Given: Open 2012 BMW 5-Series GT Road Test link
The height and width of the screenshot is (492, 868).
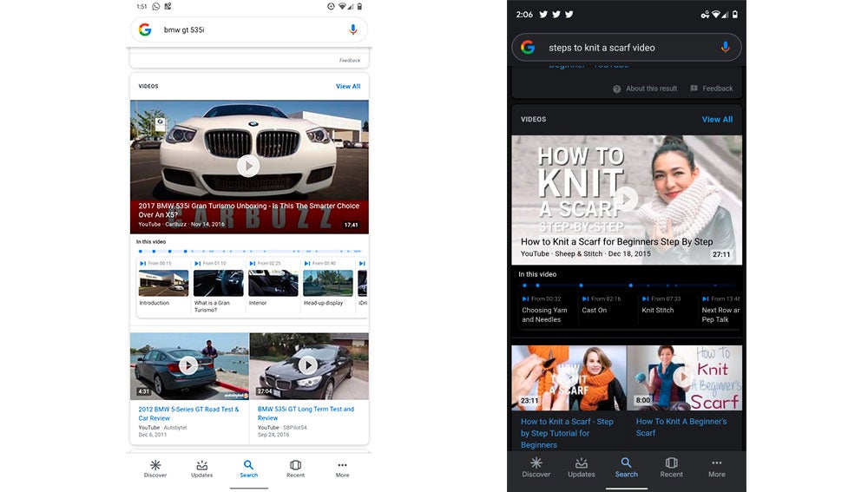Looking at the screenshot, I should (188, 413).
